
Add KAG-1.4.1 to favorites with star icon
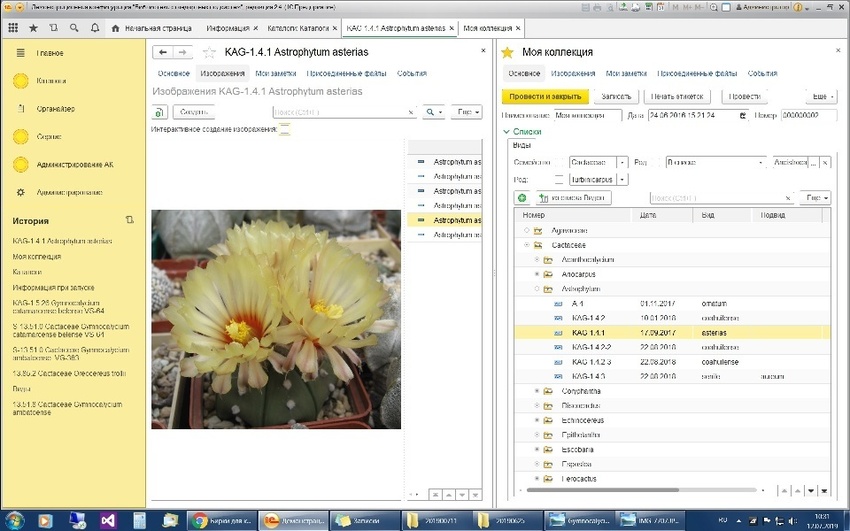209,52
